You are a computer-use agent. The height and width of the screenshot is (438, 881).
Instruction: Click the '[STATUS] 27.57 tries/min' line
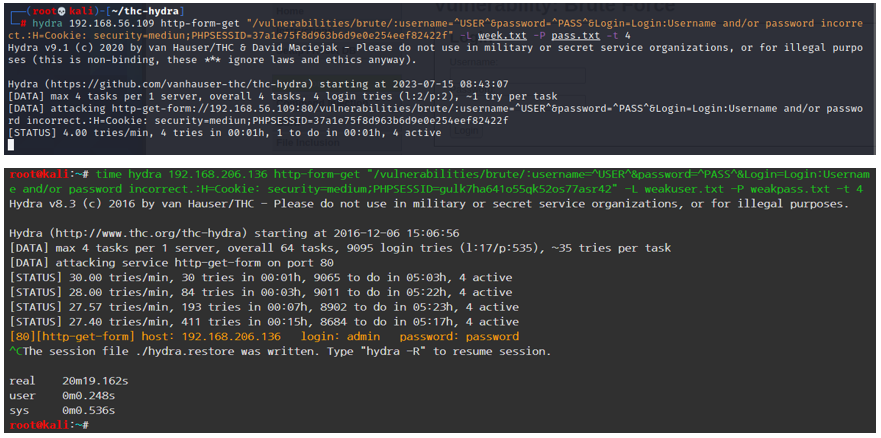[264, 307]
